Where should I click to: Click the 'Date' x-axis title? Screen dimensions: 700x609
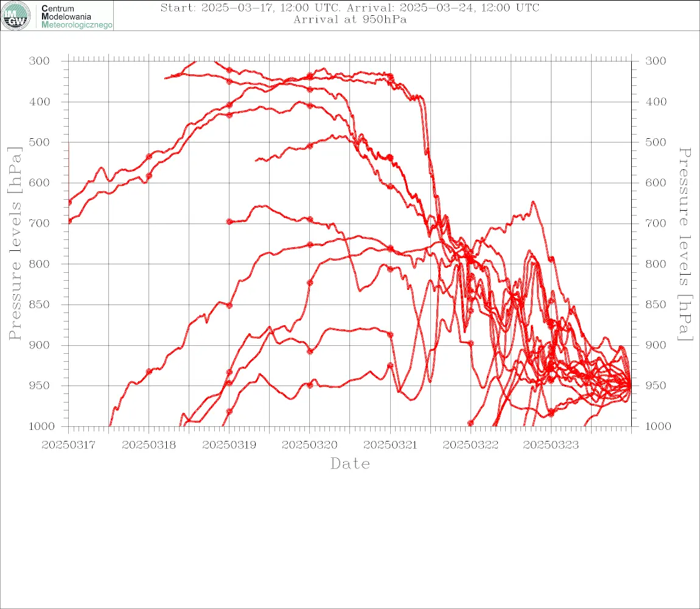[350, 464]
